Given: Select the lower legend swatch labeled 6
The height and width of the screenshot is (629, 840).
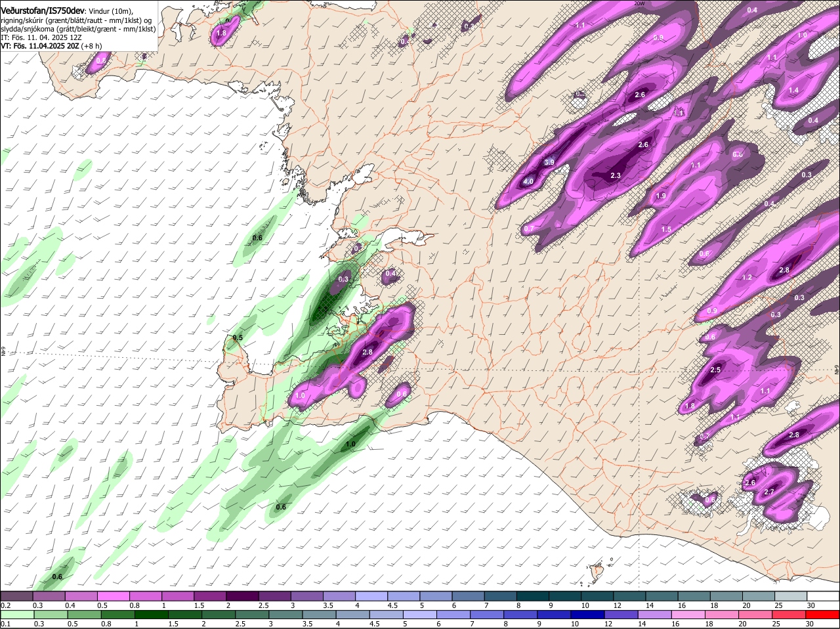Looking at the screenshot, I should point(453,614).
